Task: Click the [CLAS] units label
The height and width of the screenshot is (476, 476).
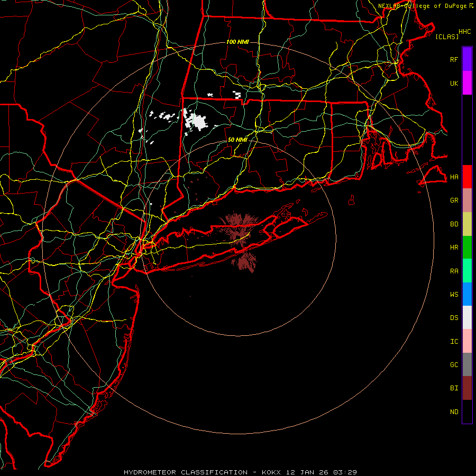Action: pyautogui.click(x=447, y=36)
